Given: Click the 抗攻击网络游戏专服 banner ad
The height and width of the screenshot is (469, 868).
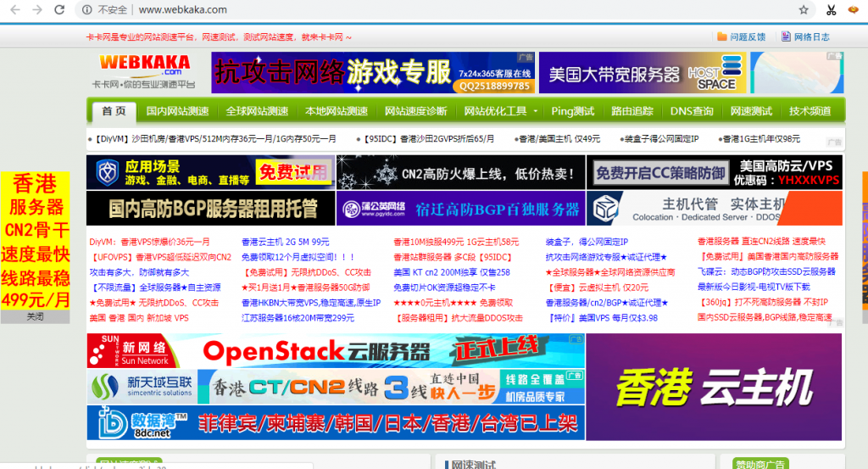Looking at the screenshot, I should pyautogui.click(x=374, y=73).
